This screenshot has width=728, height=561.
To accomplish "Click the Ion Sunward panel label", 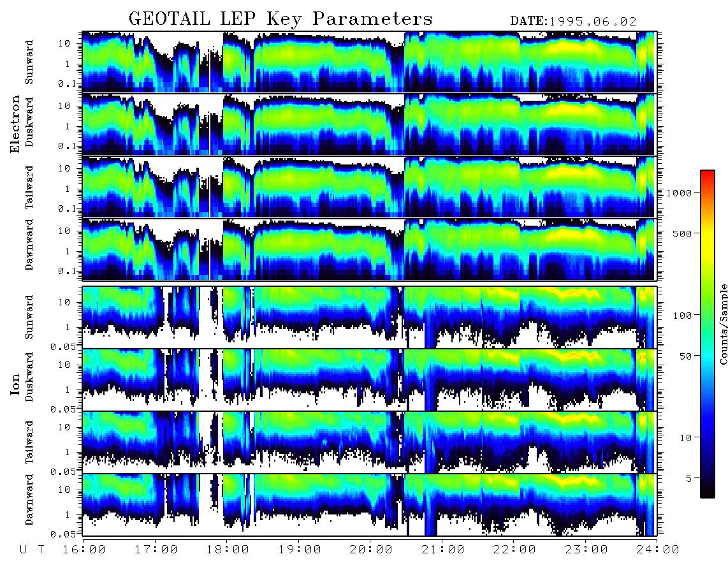I will click(29, 317).
